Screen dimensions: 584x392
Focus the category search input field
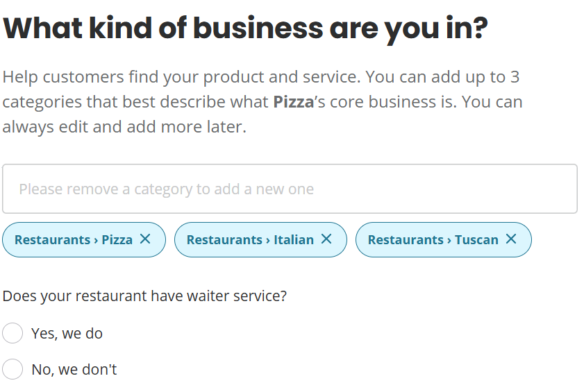tap(290, 189)
